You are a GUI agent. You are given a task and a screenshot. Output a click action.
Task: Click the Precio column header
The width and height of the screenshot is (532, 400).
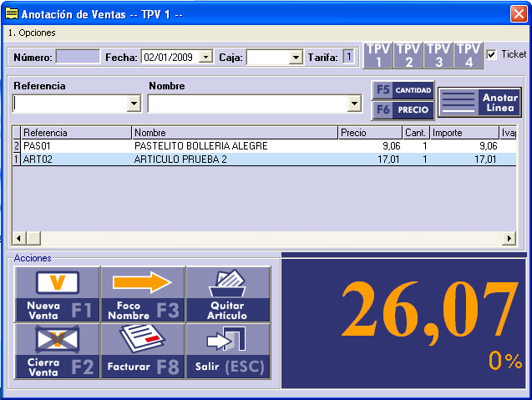[370, 133]
